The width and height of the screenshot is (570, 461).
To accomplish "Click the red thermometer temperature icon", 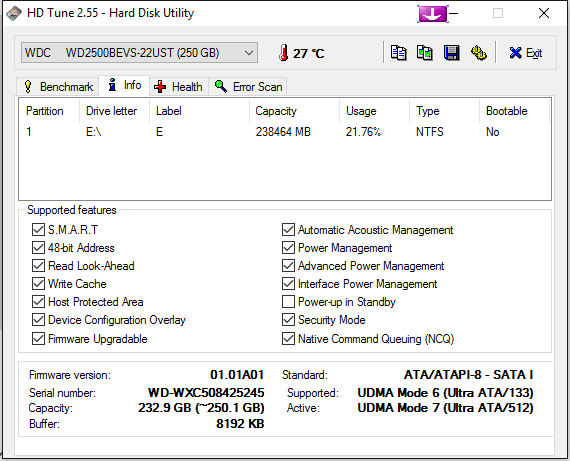I will click(x=284, y=53).
